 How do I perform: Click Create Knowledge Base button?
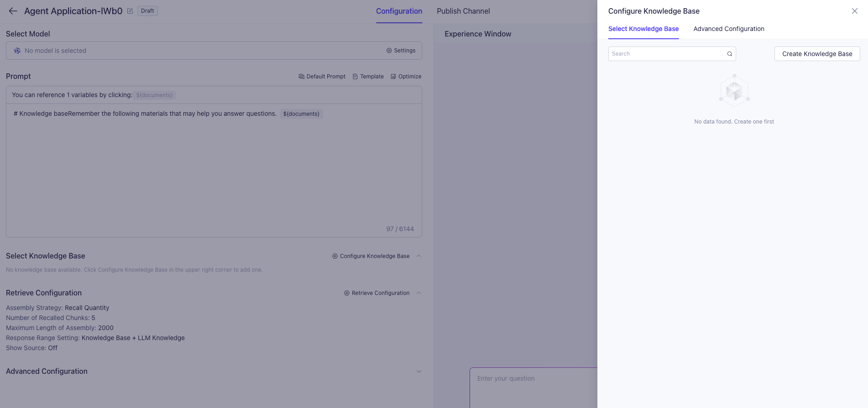(817, 54)
